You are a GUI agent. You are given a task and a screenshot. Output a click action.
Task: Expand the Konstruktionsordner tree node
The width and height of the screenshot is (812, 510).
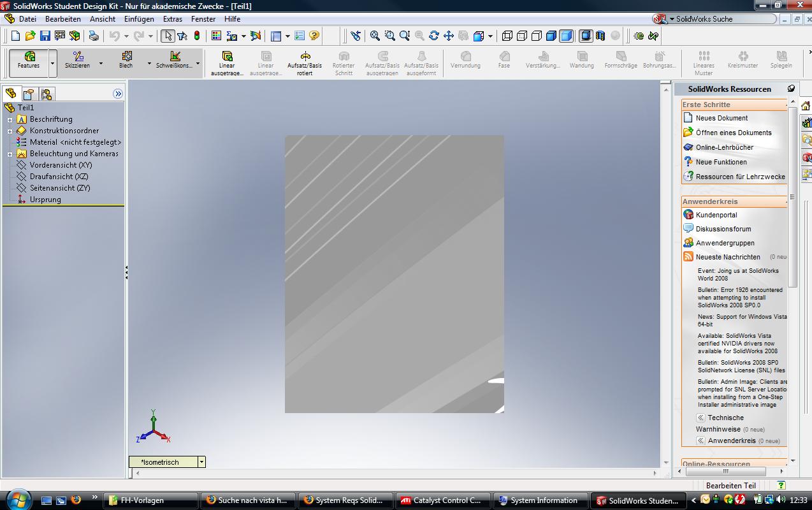tap(10, 131)
